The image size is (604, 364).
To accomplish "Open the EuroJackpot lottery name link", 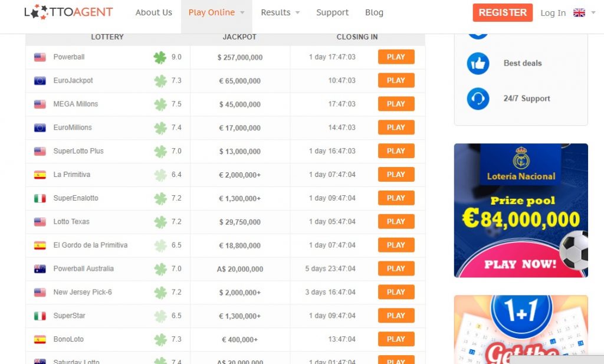I will click(x=73, y=80).
